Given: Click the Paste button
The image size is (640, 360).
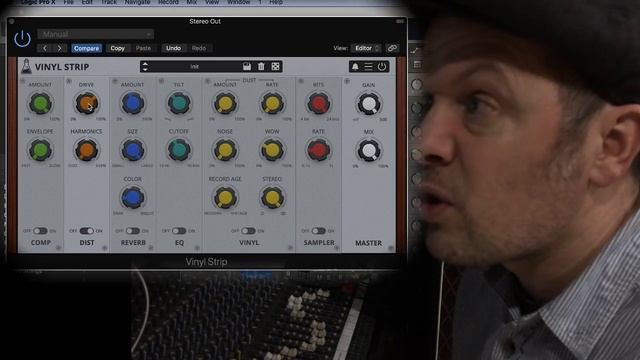Looking at the screenshot, I should click(143, 48).
